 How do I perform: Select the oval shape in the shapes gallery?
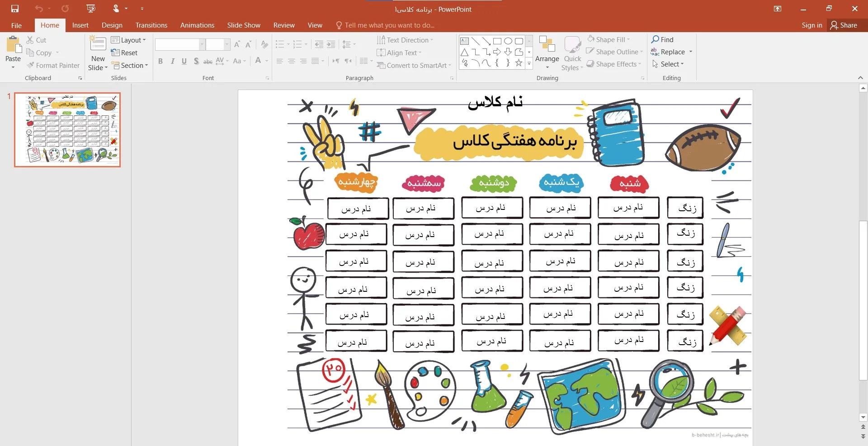pos(508,41)
